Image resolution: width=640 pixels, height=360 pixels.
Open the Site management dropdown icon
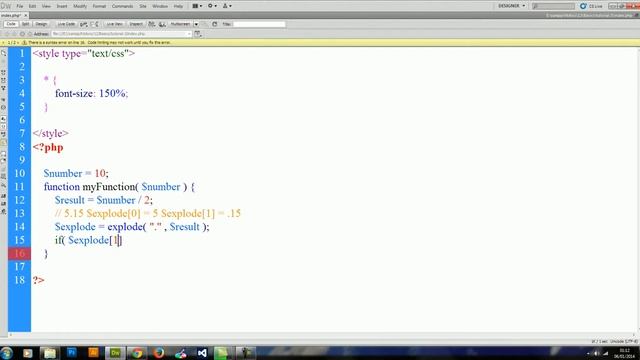click(227, 6)
